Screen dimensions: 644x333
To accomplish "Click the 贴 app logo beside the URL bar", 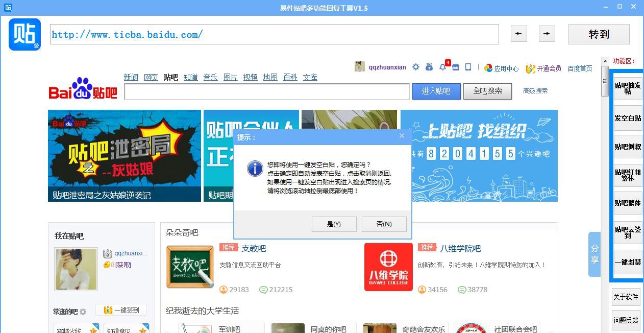I will 24,34.
